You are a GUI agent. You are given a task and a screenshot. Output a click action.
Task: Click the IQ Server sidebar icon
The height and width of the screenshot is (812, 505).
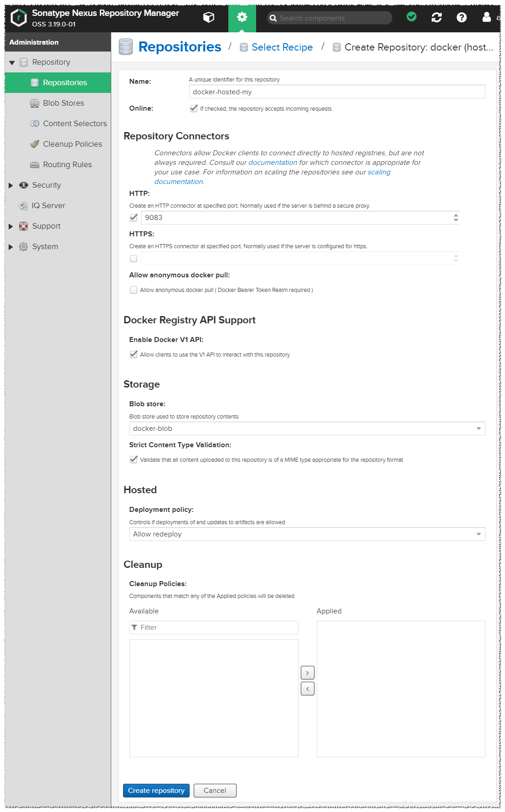pos(23,206)
